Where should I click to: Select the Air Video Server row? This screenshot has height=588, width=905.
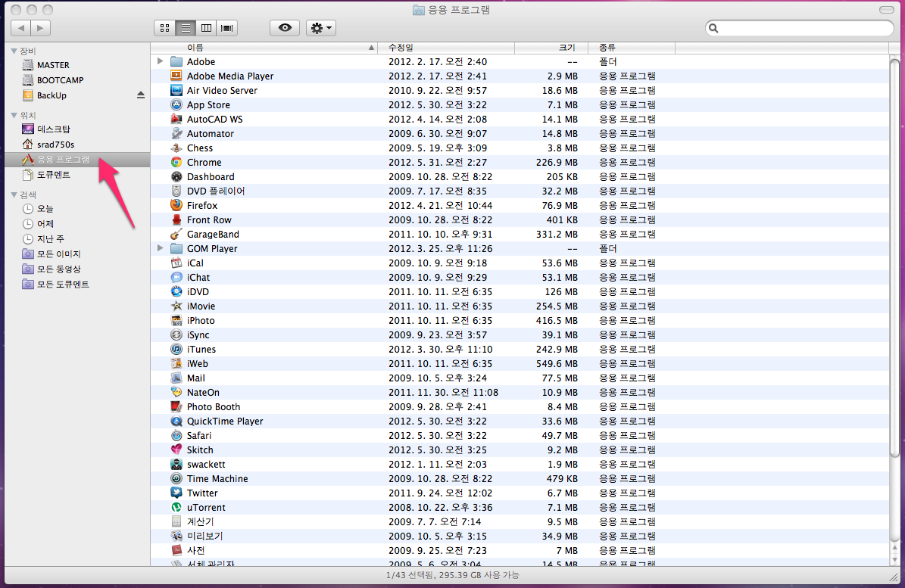point(520,91)
